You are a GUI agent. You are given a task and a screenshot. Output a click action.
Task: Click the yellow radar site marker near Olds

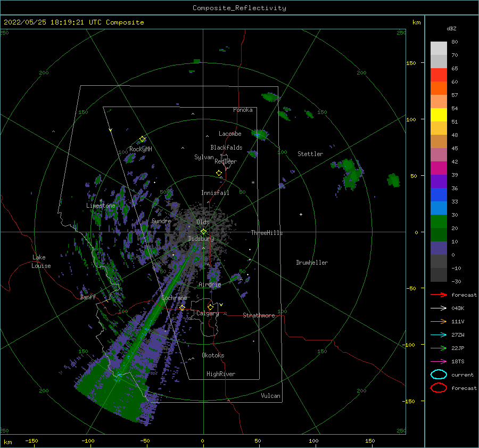click(203, 232)
